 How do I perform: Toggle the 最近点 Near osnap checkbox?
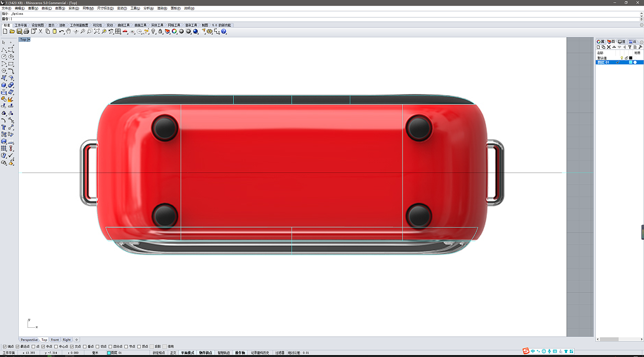tap(18, 346)
